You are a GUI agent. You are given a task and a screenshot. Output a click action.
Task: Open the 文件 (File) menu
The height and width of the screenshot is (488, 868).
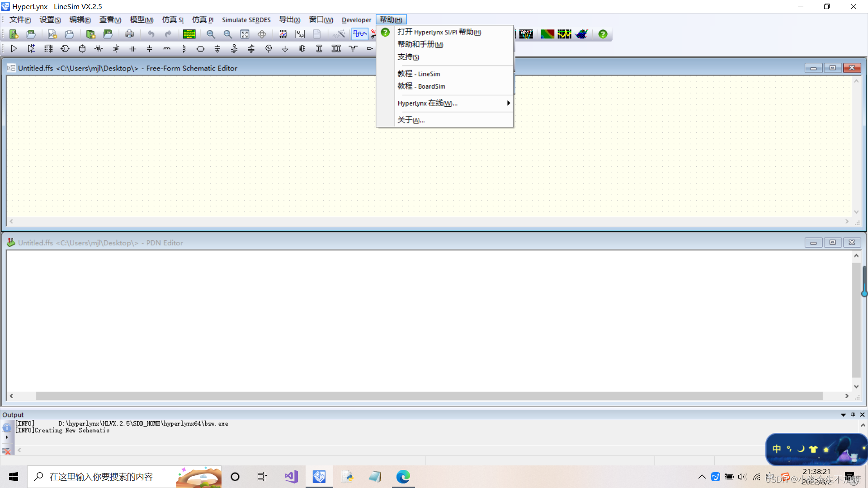pyautogui.click(x=20, y=20)
